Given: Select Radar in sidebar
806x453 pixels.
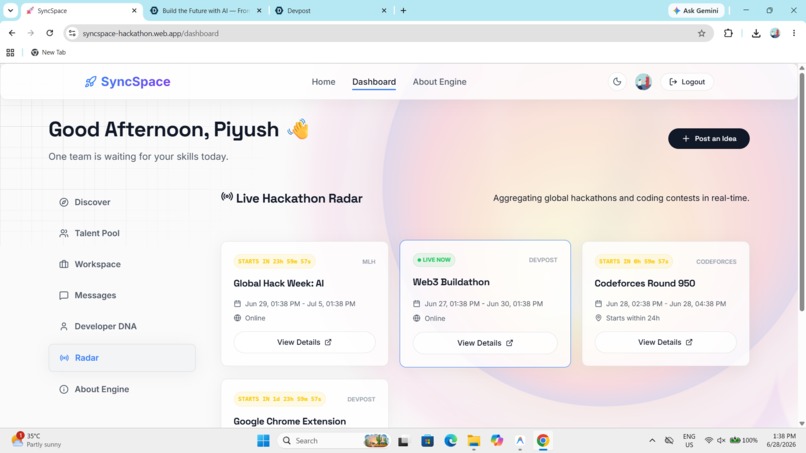Looking at the screenshot, I should [122, 358].
